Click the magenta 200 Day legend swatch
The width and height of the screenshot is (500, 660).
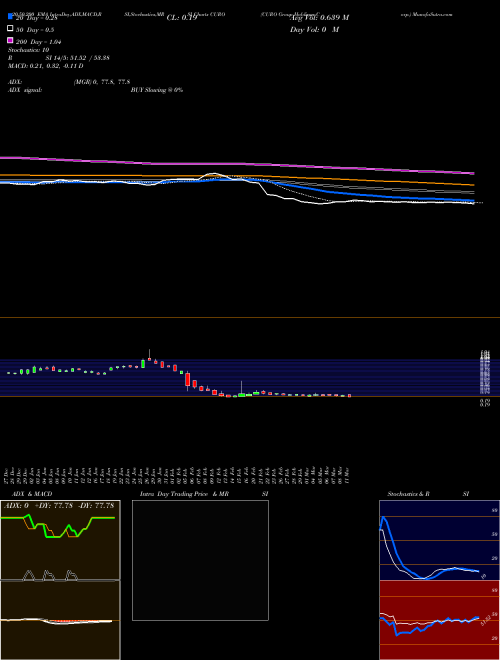[x=10, y=40]
